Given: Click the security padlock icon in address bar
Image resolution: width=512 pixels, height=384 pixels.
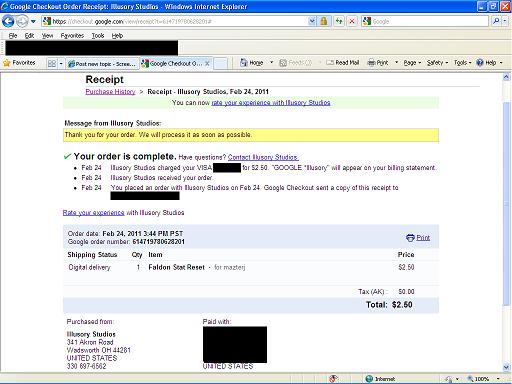Looking at the screenshot, I should tap(323, 21).
